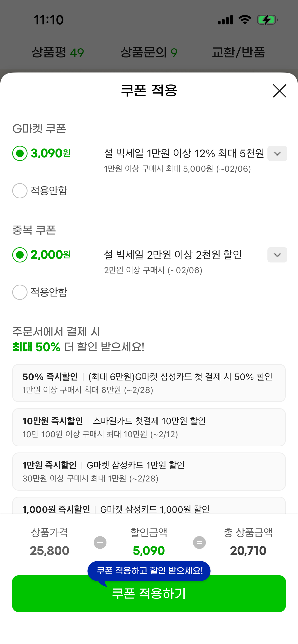Tap the minus icon between price and discount
This screenshot has height=644, width=298.
[100, 542]
